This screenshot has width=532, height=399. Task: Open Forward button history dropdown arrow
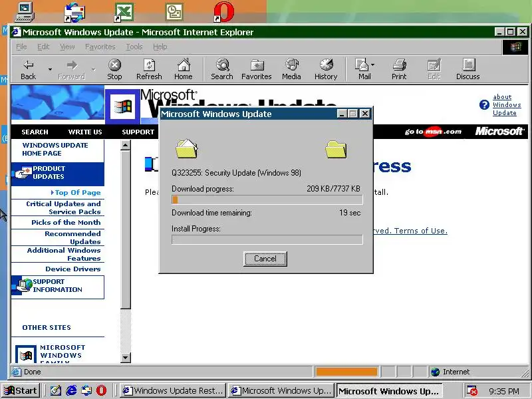coord(93,70)
